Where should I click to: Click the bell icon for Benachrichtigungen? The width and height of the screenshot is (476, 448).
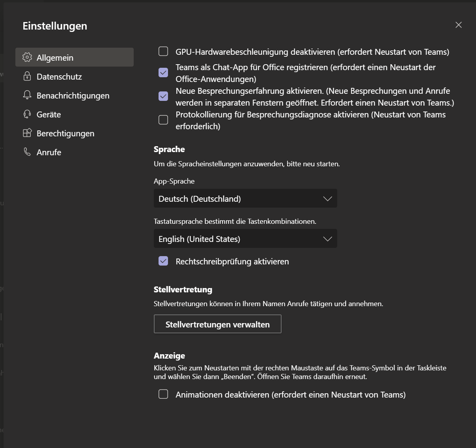tap(27, 95)
